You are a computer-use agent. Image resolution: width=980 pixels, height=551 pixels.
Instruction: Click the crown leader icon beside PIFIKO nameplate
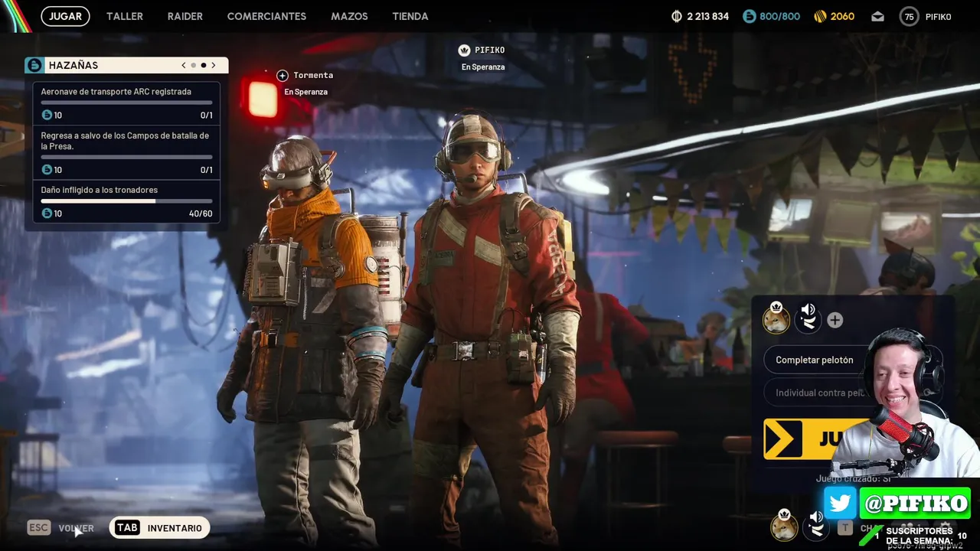coord(464,50)
